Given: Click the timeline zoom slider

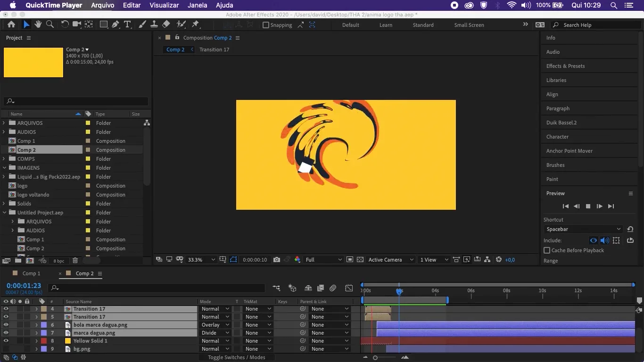Looking at the screenshot, I should point(375,358).
